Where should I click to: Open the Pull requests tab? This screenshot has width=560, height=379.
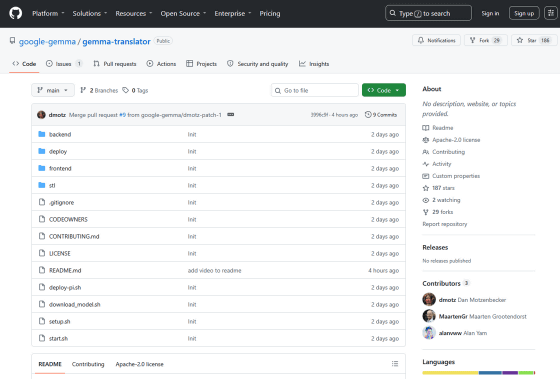pos(115,64)
